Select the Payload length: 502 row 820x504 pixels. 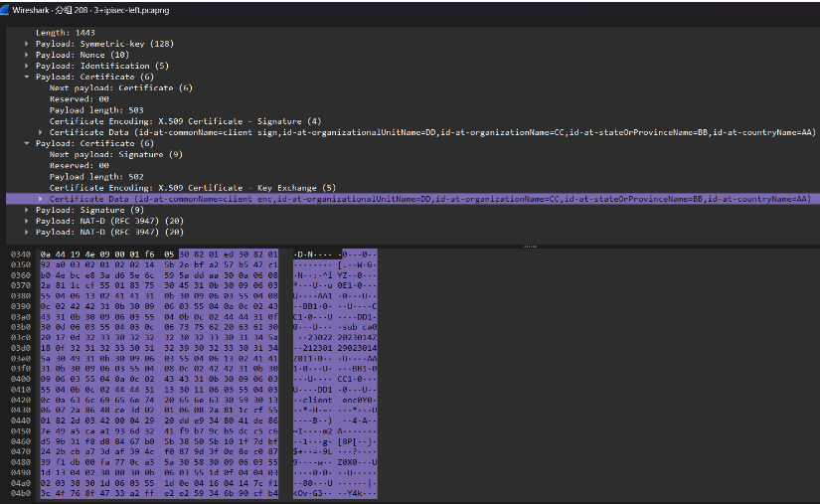(x=96, y=177)
